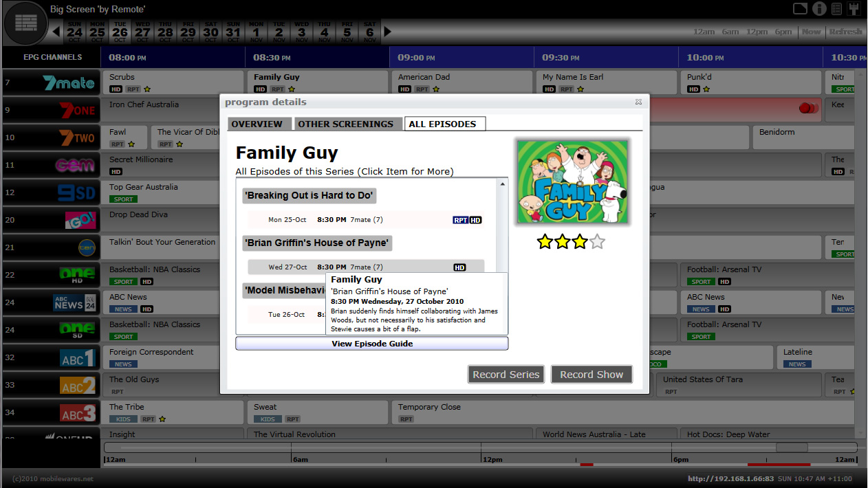Open the list view icon in the header

pyautogui.click(x=836, y=9)
